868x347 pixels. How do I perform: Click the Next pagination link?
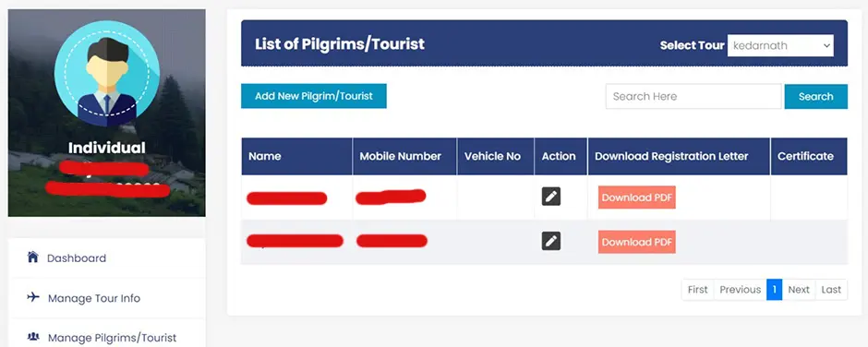[x=799, y=290]
